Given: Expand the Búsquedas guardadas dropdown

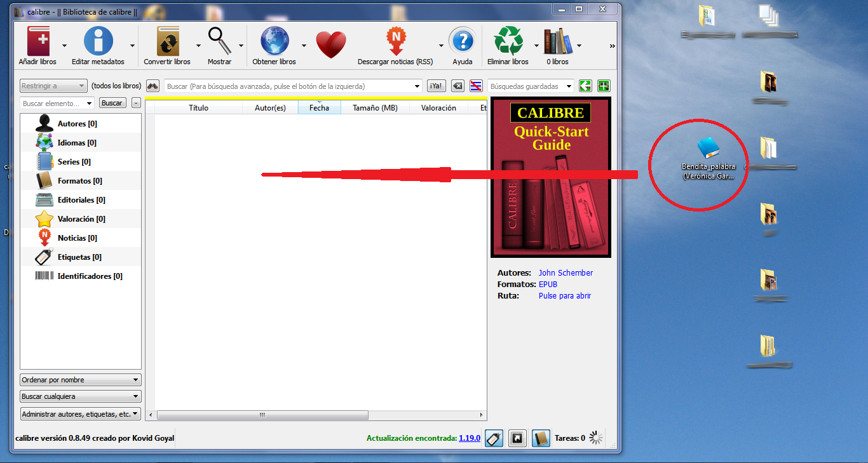Looking at the screenshot, I should pyautogui.click(x=569, y=86).
